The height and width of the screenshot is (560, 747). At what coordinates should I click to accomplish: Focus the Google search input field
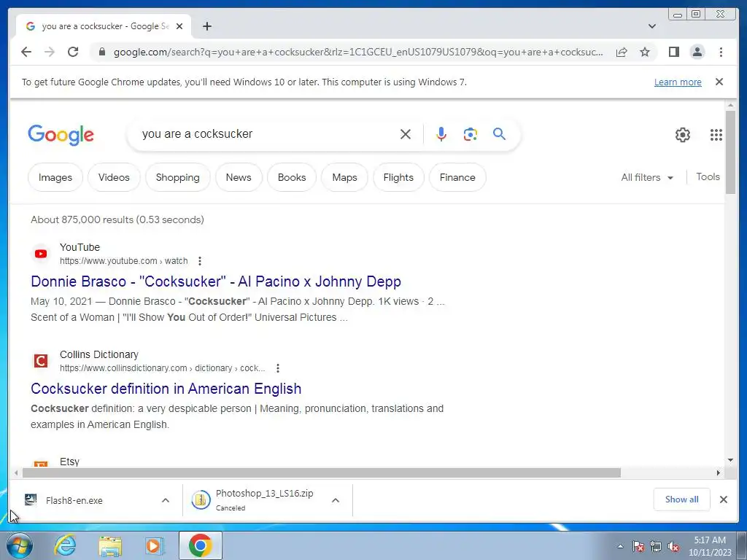267,134
